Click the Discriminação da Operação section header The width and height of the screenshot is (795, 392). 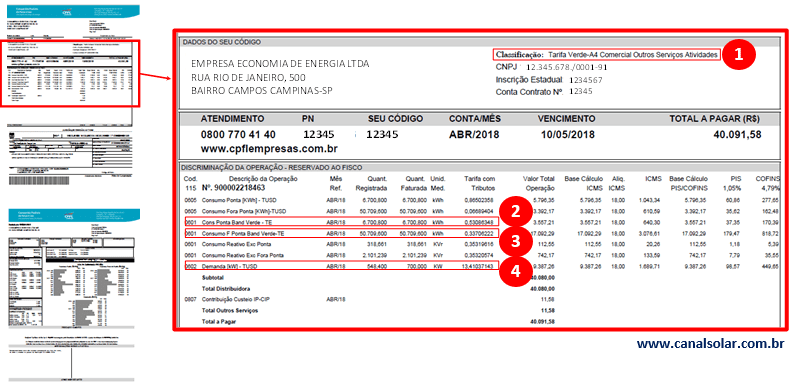(x=272, y=167)
